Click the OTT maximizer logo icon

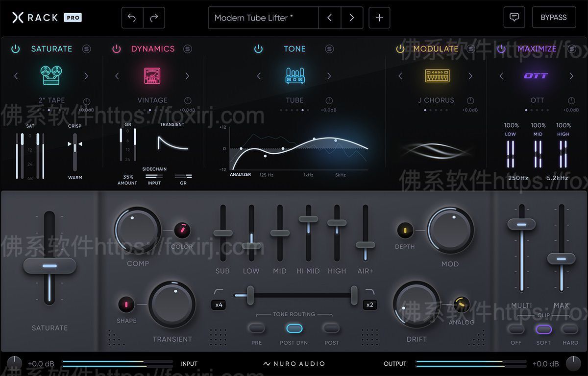(x=536, y=76)
